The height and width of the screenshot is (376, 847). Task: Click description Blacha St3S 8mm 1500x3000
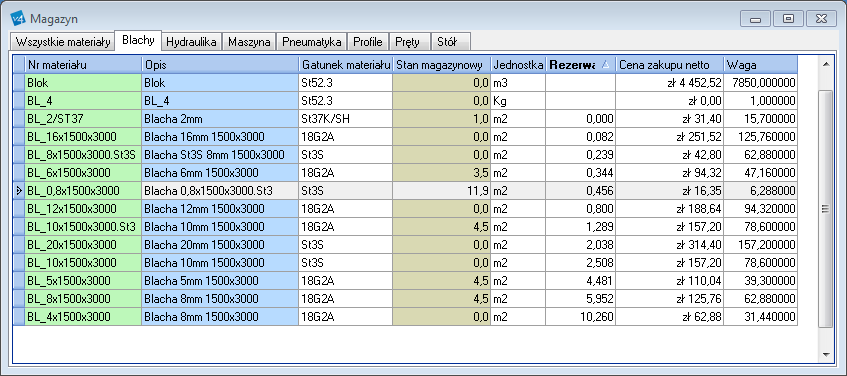[220, 155]
